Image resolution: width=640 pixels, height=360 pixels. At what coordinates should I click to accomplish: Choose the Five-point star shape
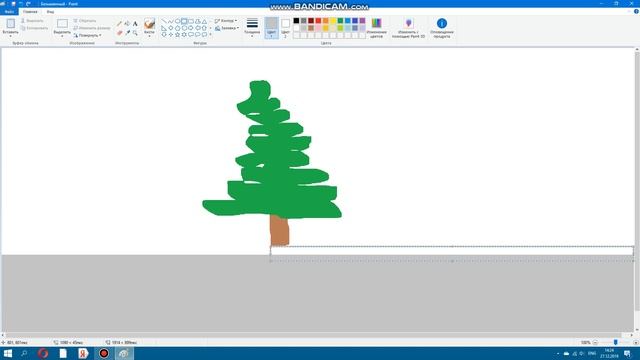[177, 35]
